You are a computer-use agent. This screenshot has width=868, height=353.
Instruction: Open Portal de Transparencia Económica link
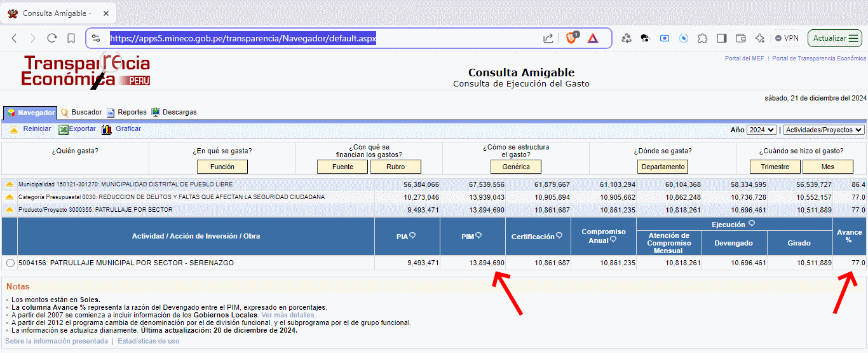[x=819, y=59]
